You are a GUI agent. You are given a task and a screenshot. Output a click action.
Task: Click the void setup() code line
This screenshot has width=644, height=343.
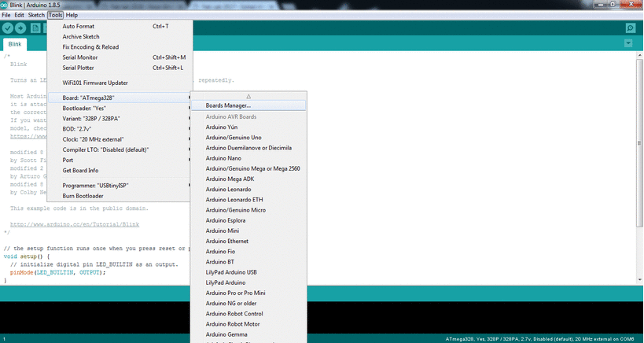27,256
